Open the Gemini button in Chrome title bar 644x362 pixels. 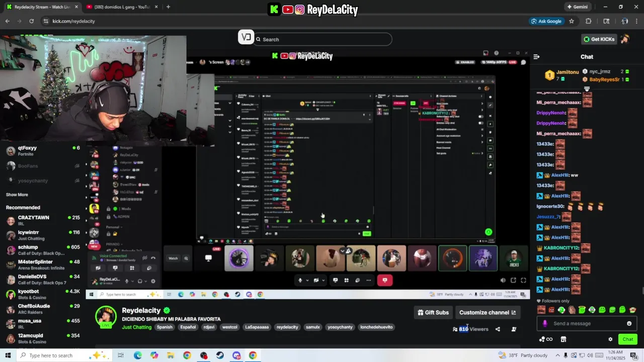click(x=577, y=7)
